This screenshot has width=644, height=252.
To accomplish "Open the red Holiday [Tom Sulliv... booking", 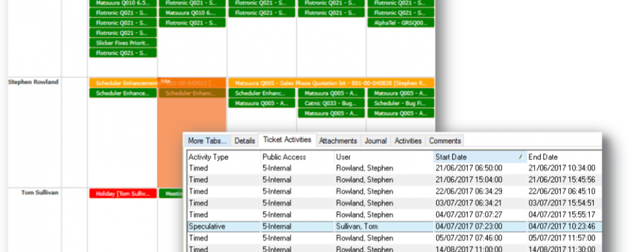I will 123,194.
